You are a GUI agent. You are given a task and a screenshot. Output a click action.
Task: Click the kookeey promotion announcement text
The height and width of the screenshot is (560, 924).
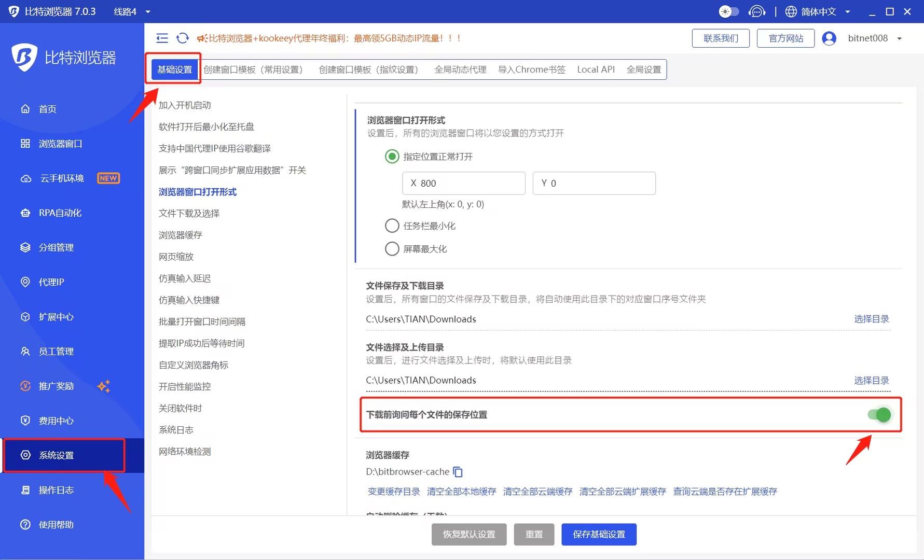(x=335, y=38)
